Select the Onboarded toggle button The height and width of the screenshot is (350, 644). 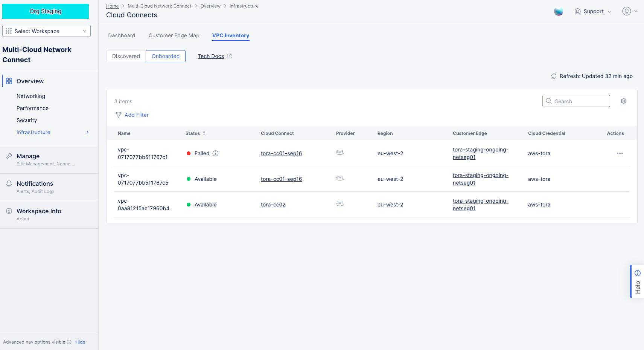[166, 56]
